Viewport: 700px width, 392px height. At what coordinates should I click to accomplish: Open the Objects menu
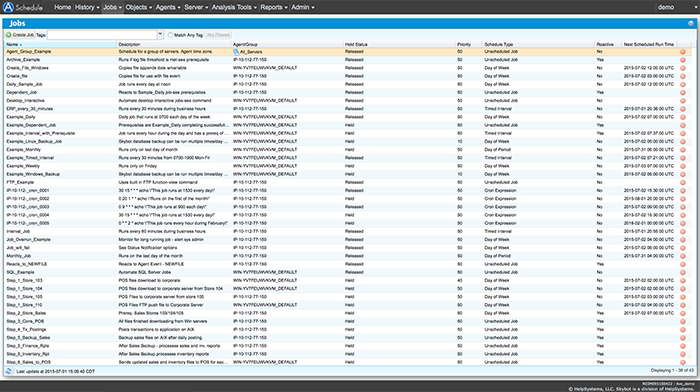(x=138, y=7)
